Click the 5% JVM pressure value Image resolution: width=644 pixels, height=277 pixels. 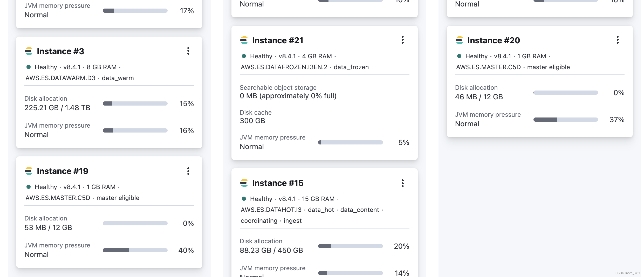[x=404, y=143]
